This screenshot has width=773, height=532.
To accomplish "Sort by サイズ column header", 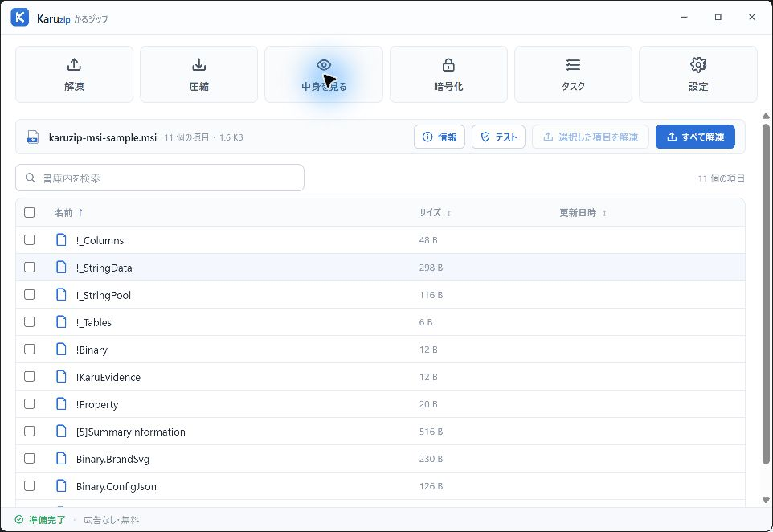I will coord(436,212).
